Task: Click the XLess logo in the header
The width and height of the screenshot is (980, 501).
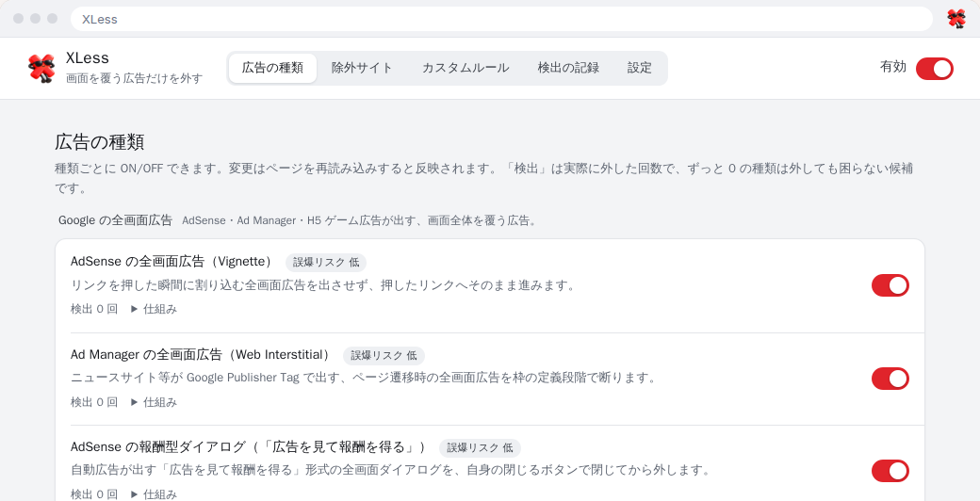Action: click(x=41, y=68)
